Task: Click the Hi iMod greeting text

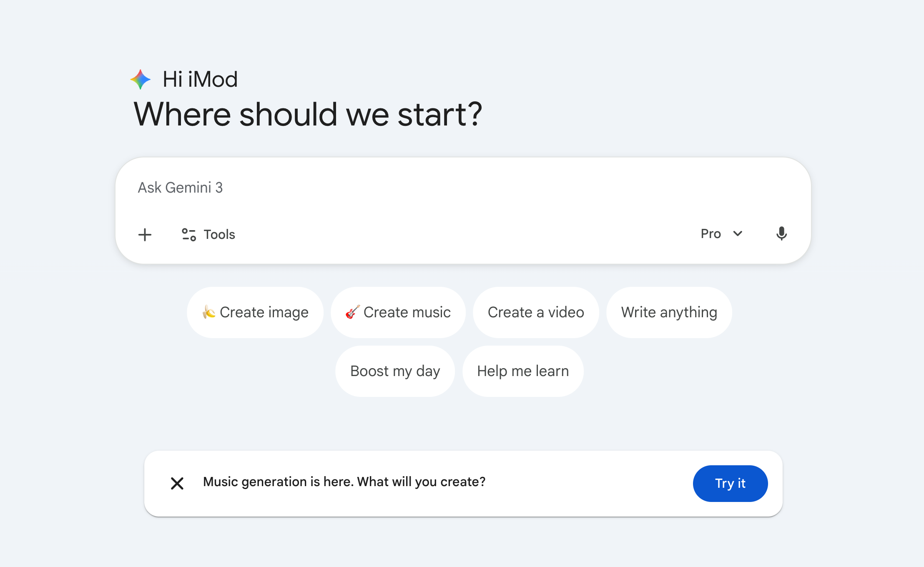Action: 200,79
